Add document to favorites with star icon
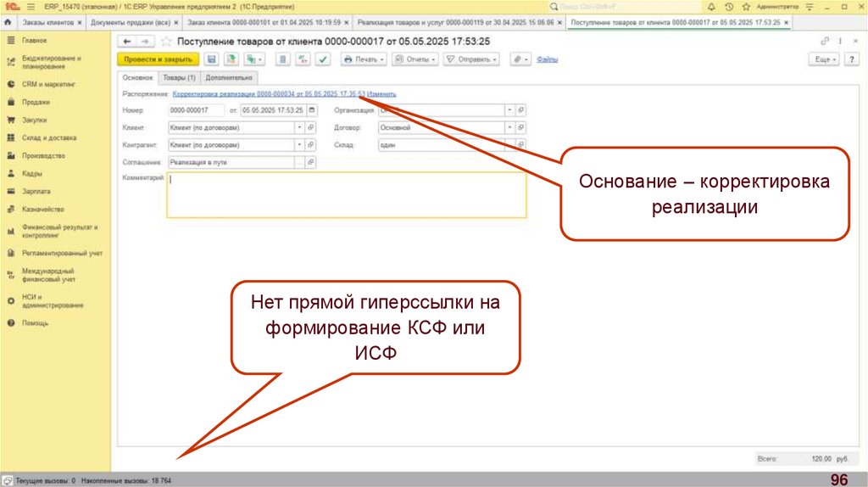 pos(165,42)
